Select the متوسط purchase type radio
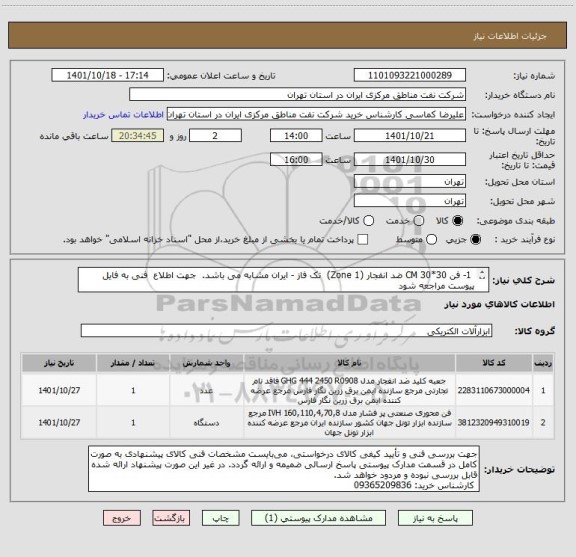Image resolution: width=576 pixels, height=557 pixels. pos(431,240)
